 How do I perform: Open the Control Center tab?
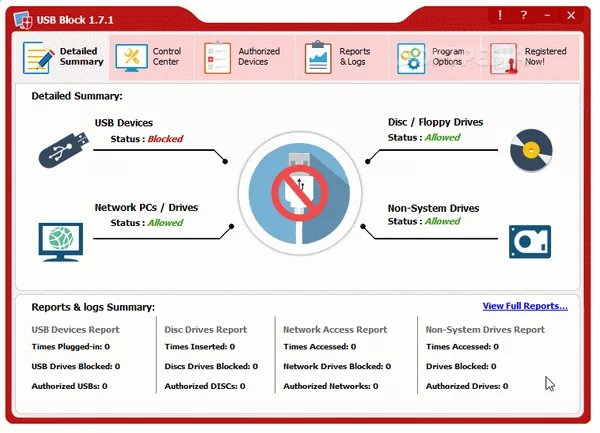152,57
